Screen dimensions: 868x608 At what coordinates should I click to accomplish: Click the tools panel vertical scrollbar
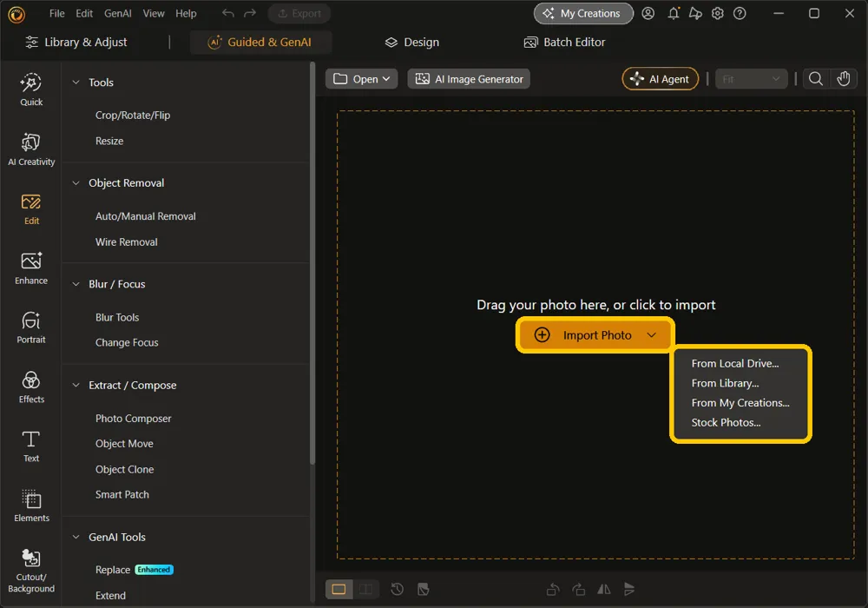312,263
